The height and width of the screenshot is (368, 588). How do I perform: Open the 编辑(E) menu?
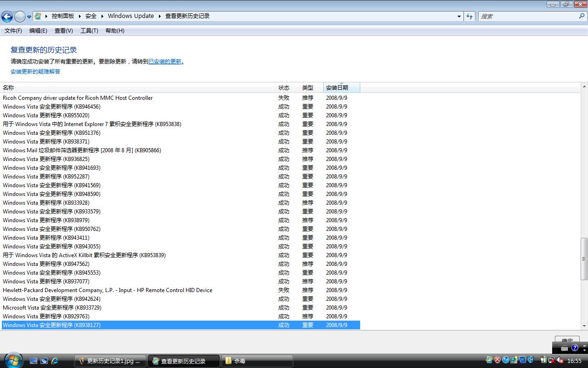pyautogui.click(x=38, y=31)
